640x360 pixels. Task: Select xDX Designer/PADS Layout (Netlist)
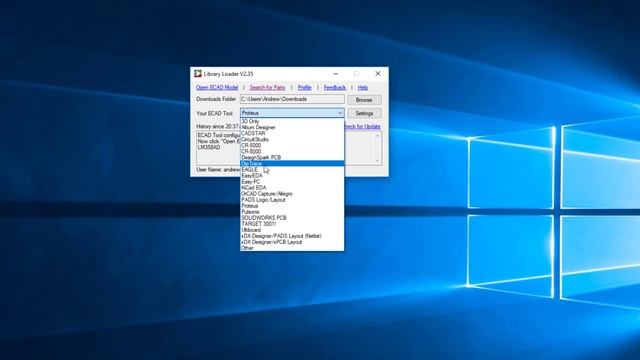coord(292,236)
